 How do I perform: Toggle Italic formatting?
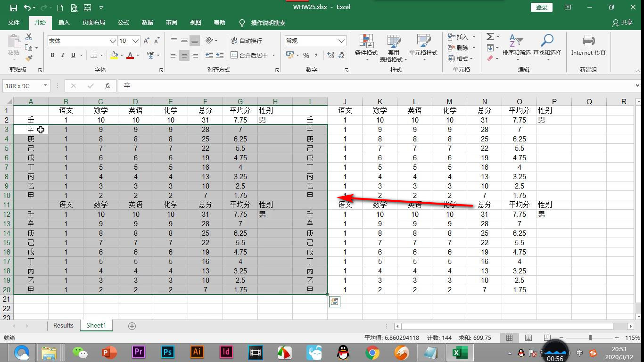point(63,55)
